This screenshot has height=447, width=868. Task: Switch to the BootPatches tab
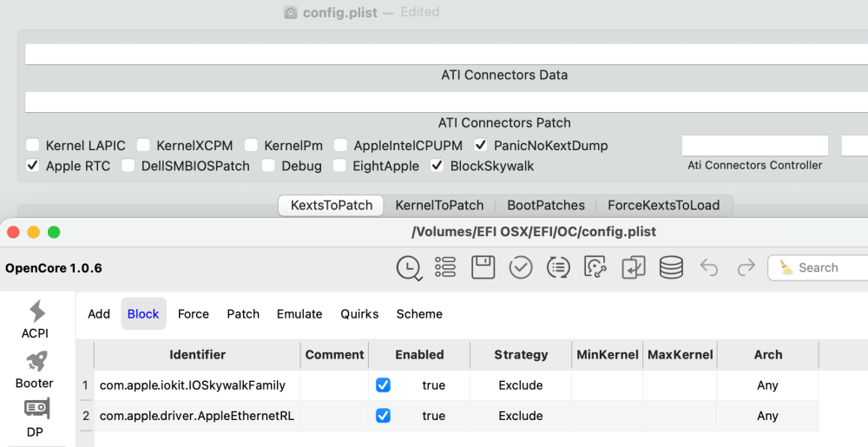pos(546,205)
